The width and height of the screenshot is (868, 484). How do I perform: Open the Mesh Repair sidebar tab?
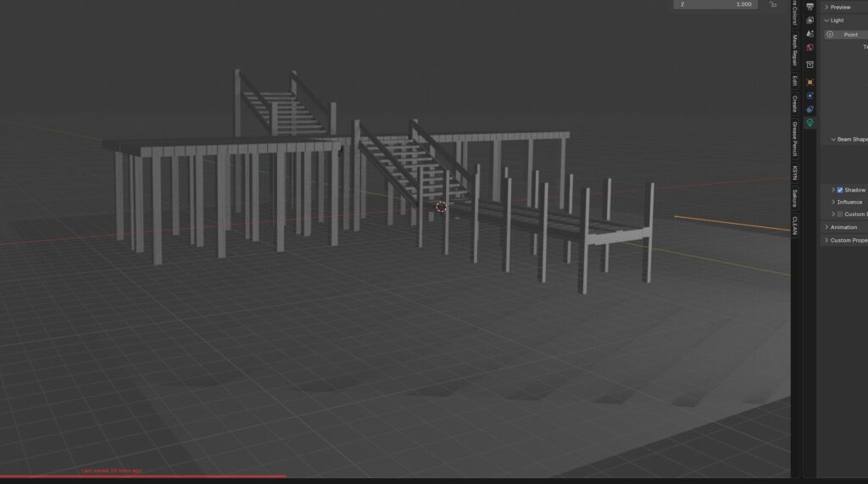tap(795, 50)
